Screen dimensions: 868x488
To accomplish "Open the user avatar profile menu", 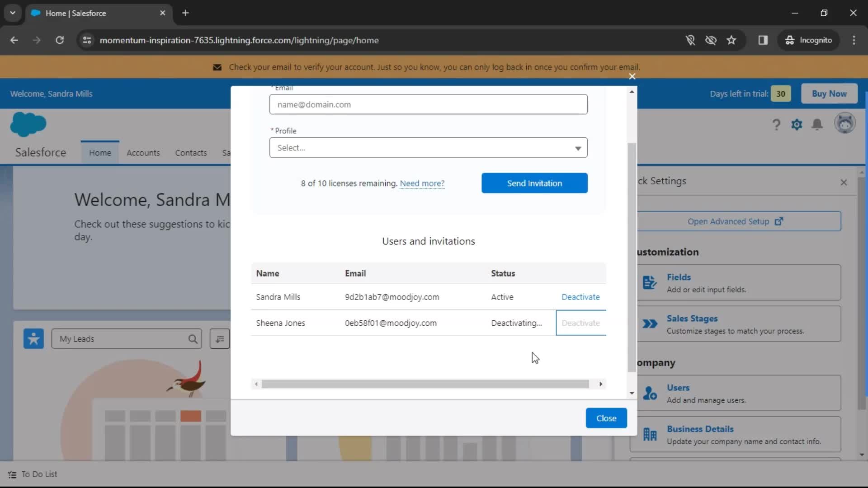I will pos(844,123).
